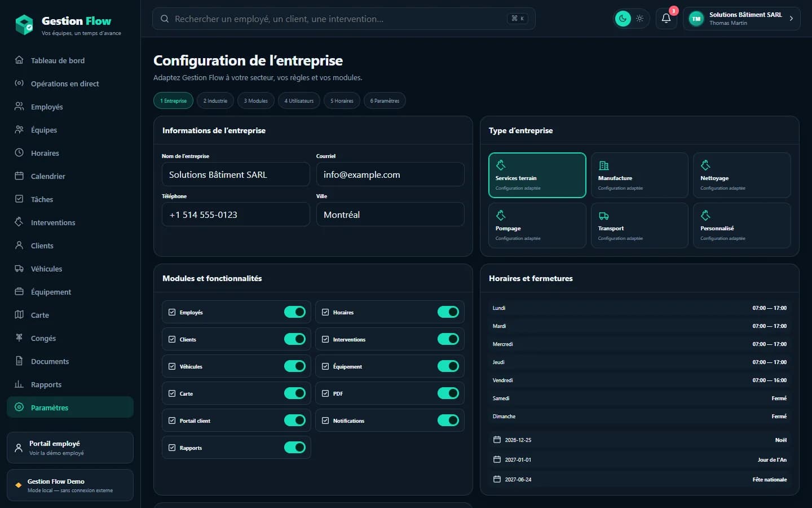Disable the Employés module switch
The width and height of the screenshot is (812, 508).
click(x=295, y=312)
